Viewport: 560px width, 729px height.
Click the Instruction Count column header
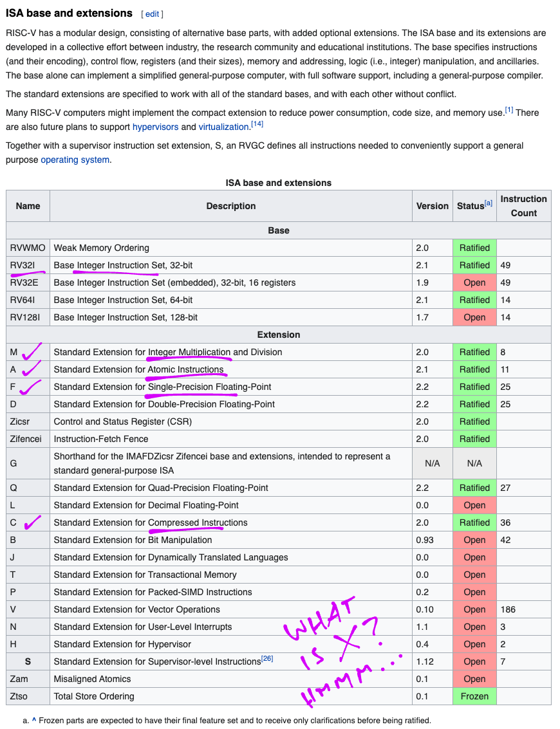point(523,206)
